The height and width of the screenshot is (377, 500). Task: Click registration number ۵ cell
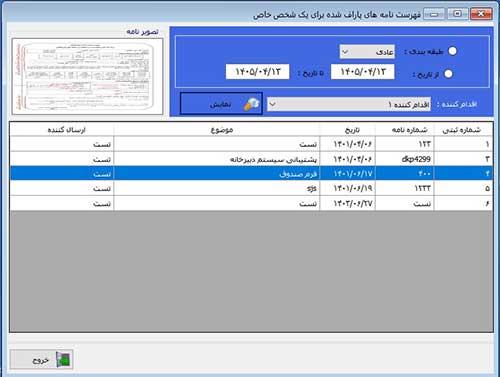(x=463, y=188)
